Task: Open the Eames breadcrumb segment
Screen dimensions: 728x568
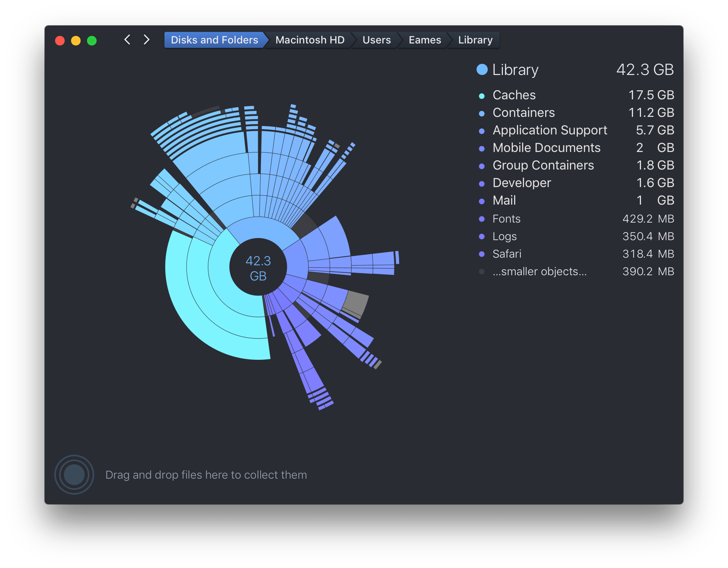Action: click(x=425, y=40)
